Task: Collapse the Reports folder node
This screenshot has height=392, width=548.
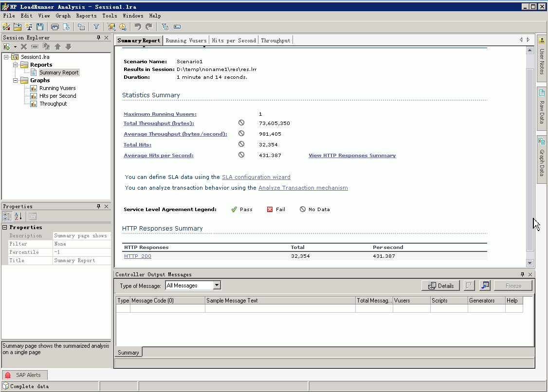Action: tap(16, 65)
